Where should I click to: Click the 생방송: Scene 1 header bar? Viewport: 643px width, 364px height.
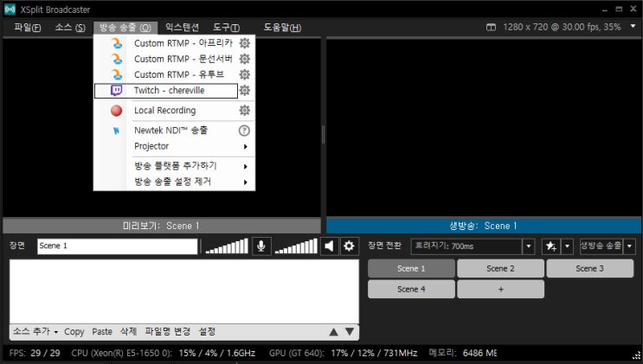pos(484,226)
